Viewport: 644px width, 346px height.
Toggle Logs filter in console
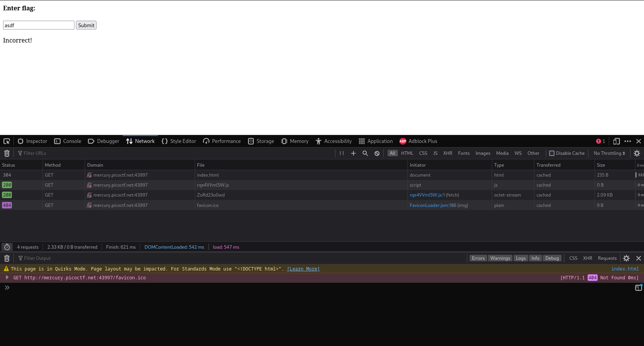tap(521, 258)
